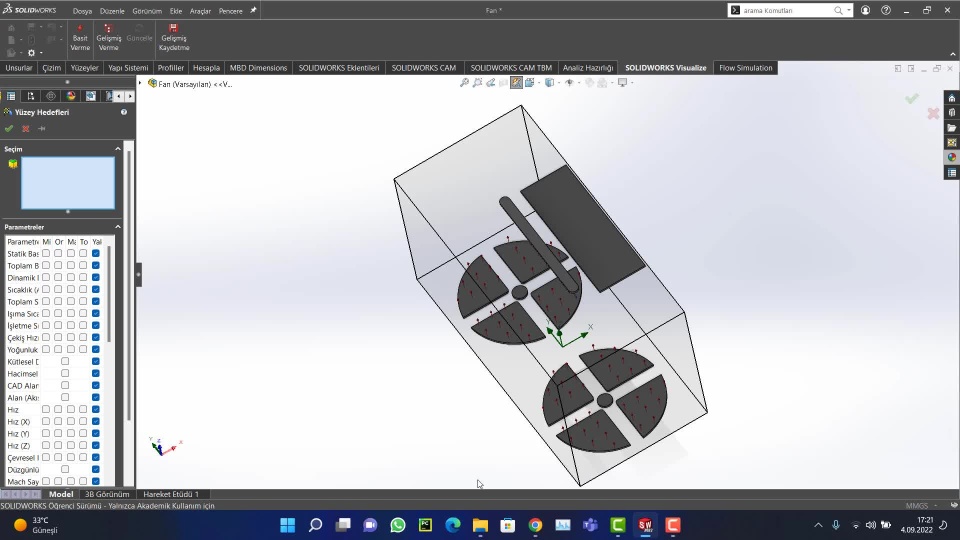The width and height of the screenshot is (960, 540).
Task: Click the Parametreler list vertical scrollbar
Action: click(109, 294)
